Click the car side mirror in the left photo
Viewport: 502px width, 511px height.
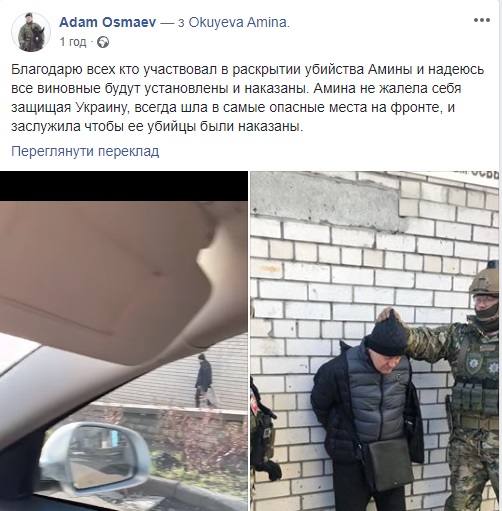[x=94, y=459]
